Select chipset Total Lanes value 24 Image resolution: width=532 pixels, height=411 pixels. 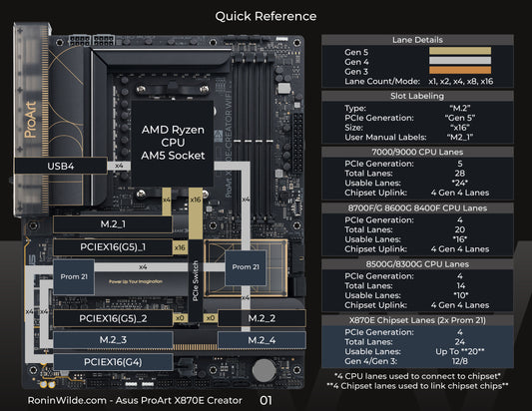460,342
